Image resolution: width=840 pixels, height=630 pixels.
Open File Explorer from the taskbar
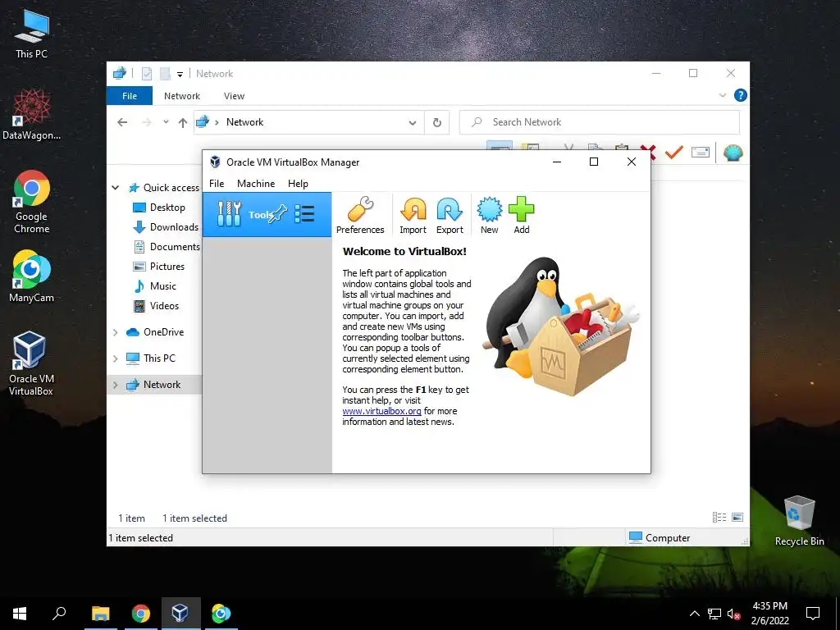(100, 614)
